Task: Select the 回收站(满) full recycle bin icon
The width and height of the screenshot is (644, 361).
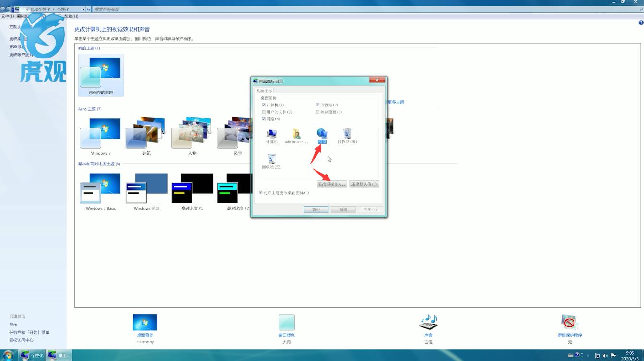Action: pos(347,136)
